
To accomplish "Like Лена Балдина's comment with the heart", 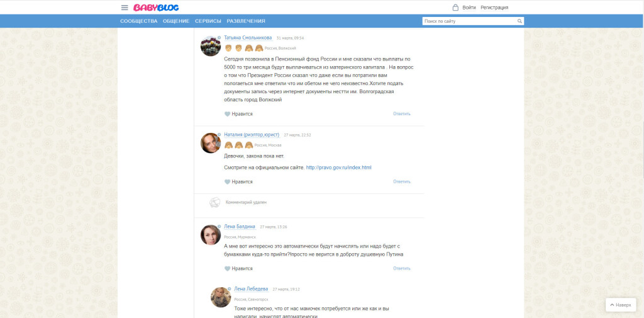I will click(x=228, y=268).
